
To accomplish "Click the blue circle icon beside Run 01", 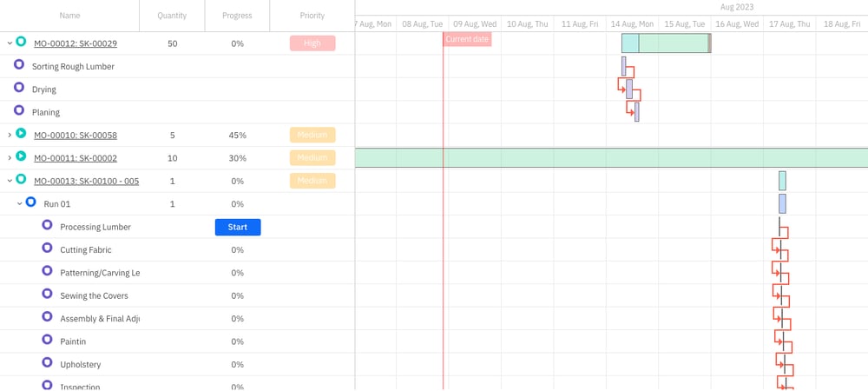I will coord(31,202).
